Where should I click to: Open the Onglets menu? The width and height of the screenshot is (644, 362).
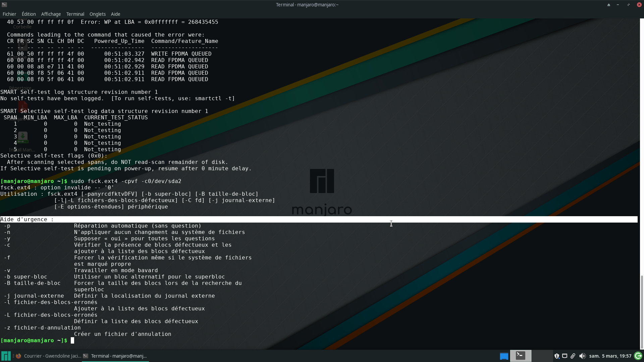(98, 14)
